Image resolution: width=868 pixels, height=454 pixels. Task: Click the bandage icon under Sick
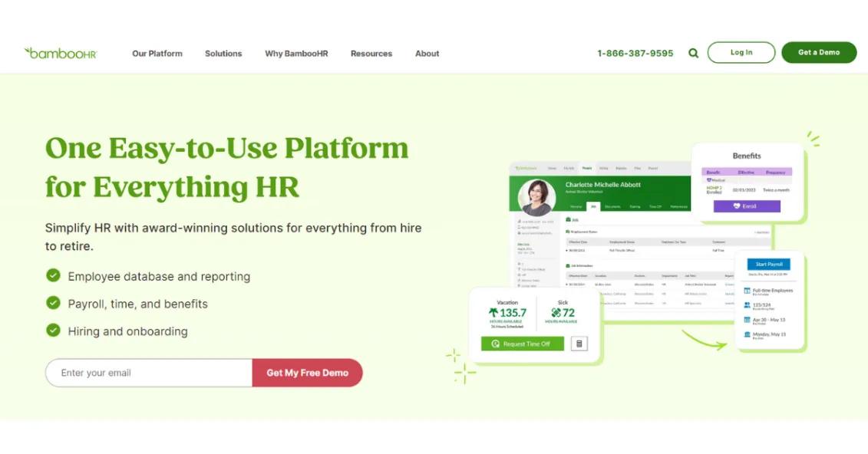pyautogui.click(x=556, y=312)
